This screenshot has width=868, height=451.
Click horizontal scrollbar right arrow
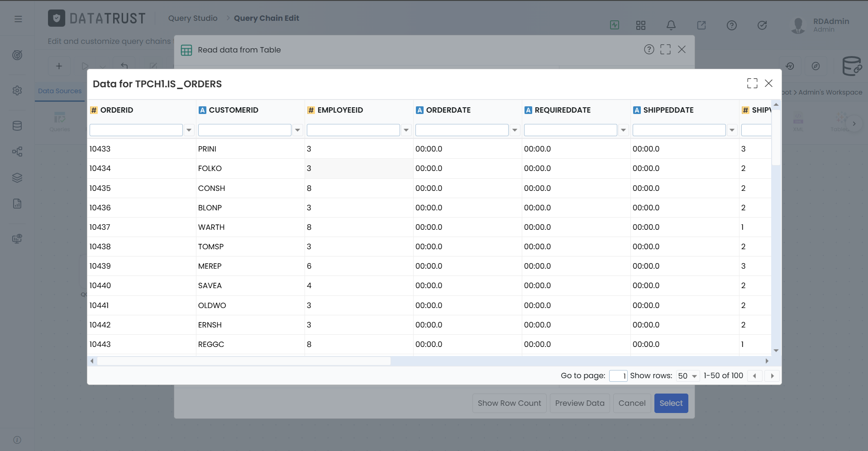(767, 361)
